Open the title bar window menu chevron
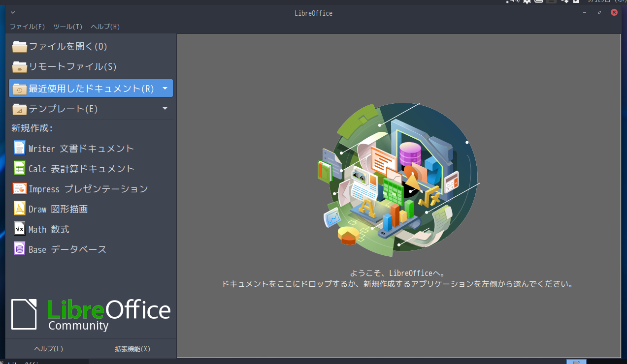Viewport: 627px width, 364px height. pos(13,12)
